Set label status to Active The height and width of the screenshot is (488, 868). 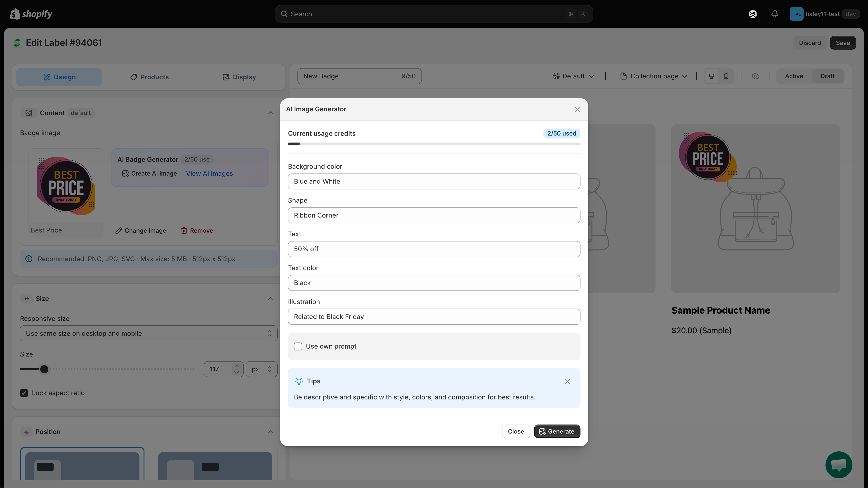tap(794, 76)
